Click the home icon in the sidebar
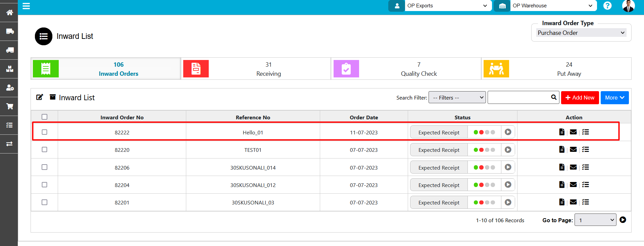The height and width of the screenshot is (246, 644). (x=10, y=12)
